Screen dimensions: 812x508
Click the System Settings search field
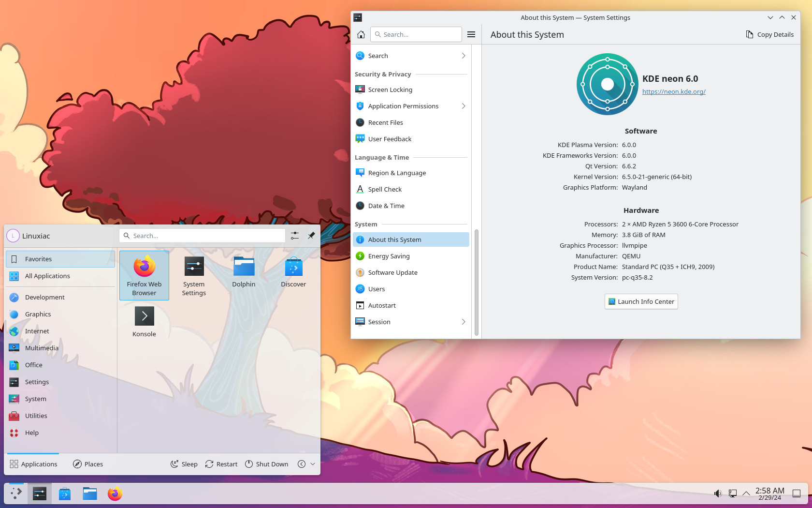pos(416,34)
